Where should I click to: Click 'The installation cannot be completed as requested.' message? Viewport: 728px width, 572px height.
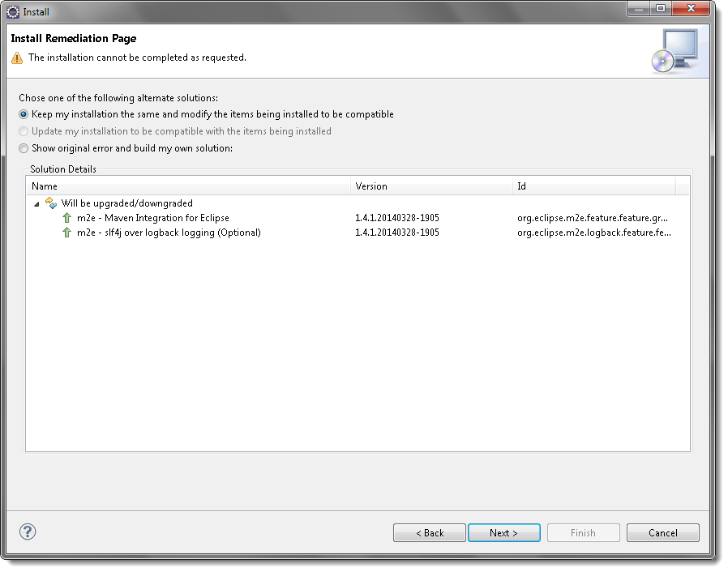tap(137, 58)
